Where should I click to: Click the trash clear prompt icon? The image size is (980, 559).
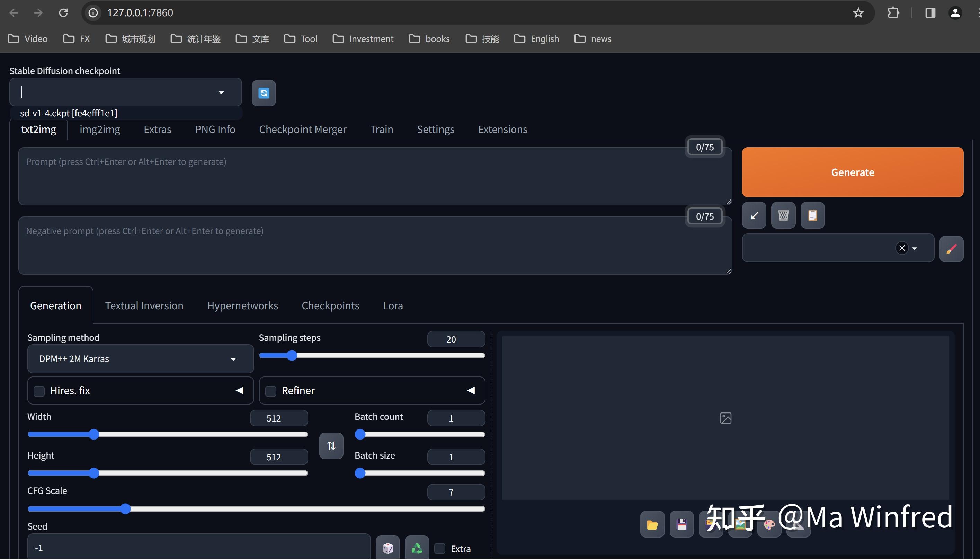coord(783,215)
